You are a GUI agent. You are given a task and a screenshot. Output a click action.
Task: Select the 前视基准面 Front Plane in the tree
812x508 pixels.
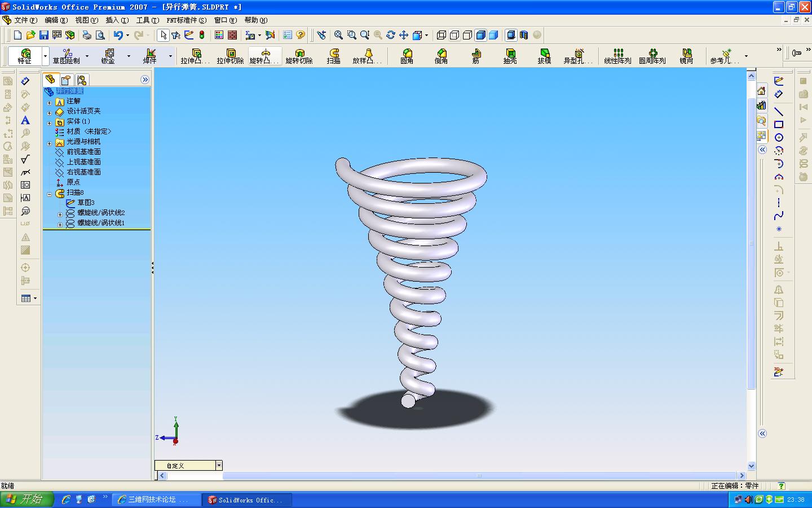click(x=83, y=152)
